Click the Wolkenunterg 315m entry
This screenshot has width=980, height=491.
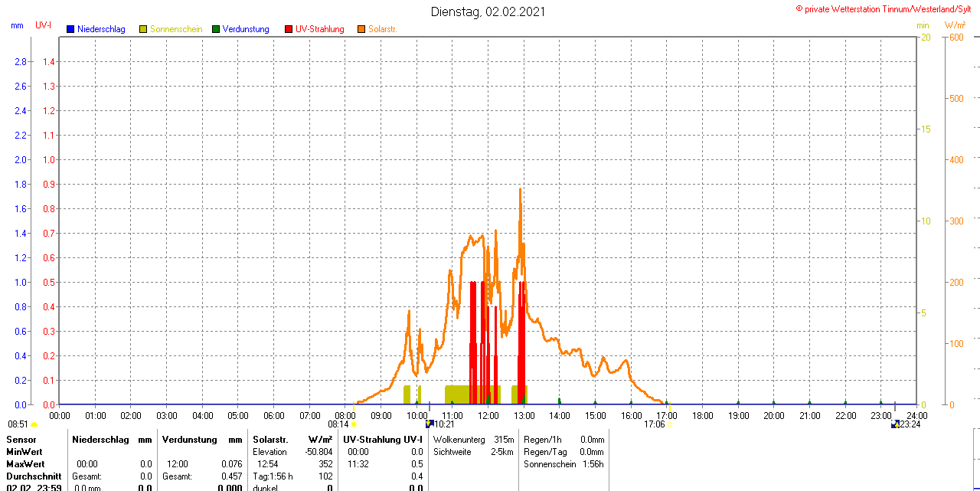point(473,440)
